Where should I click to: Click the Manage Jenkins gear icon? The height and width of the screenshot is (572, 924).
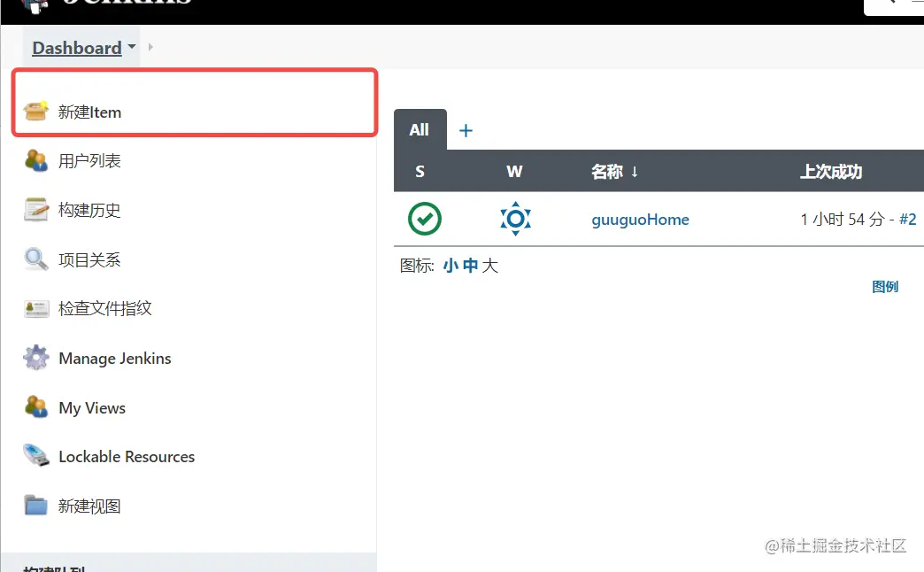(x=36, y=358)
